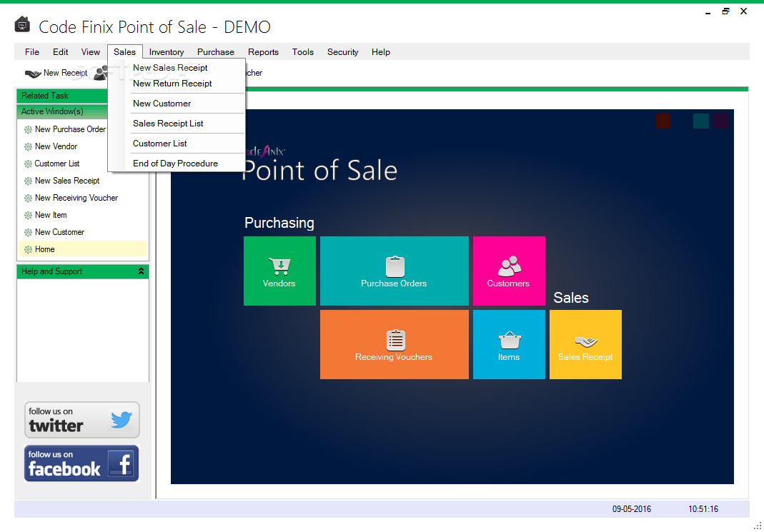Click the Related Task panel header
764x532 pixels.
coord(62,96)
